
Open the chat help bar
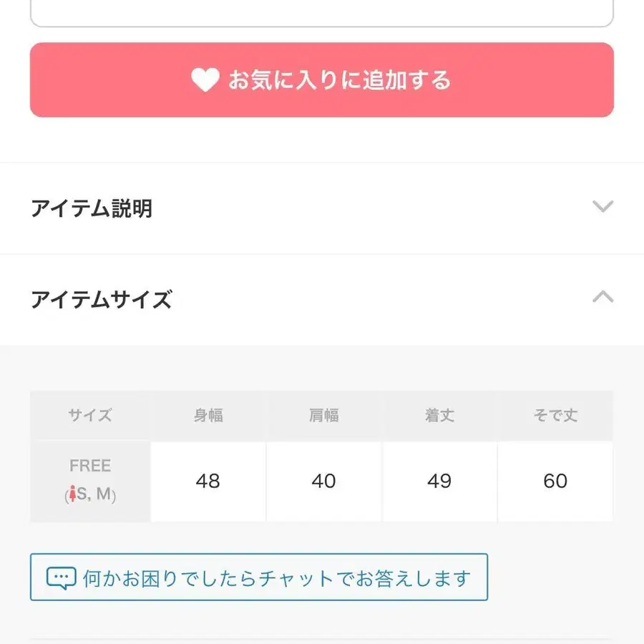[x=258, y=577]
